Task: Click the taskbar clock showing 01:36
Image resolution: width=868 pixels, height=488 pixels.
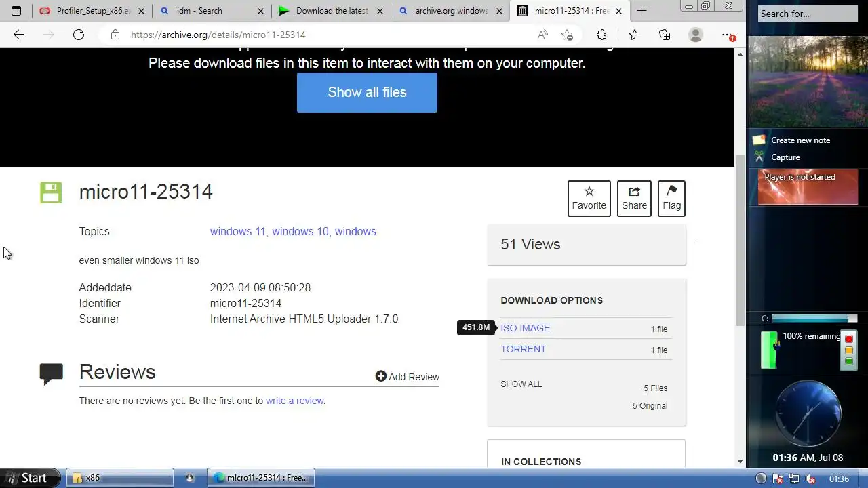Action: click(839, 479)
